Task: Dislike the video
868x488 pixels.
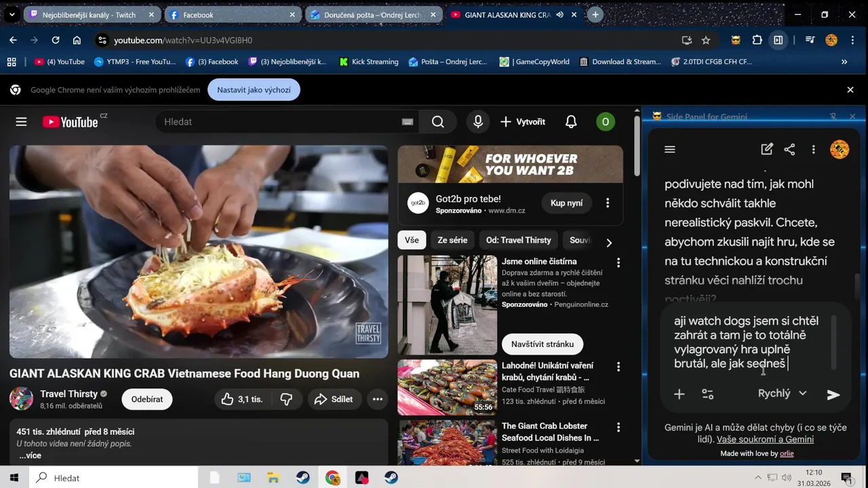Action: [x=286, y=399]
